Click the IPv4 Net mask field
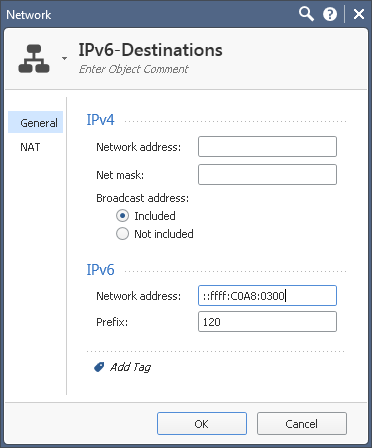Image resolution: width=372 pixels, height=448 pixels. point(267,174)
